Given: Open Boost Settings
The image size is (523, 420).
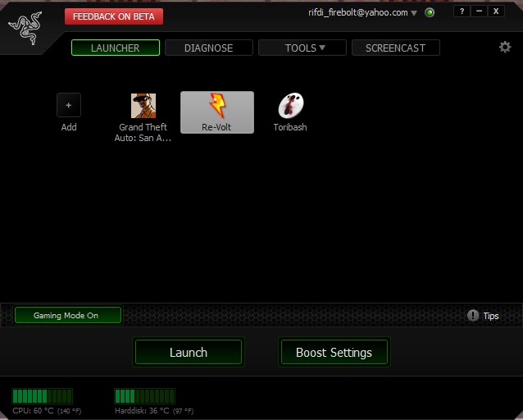Looking at the screenshot, I should [334, 352].
